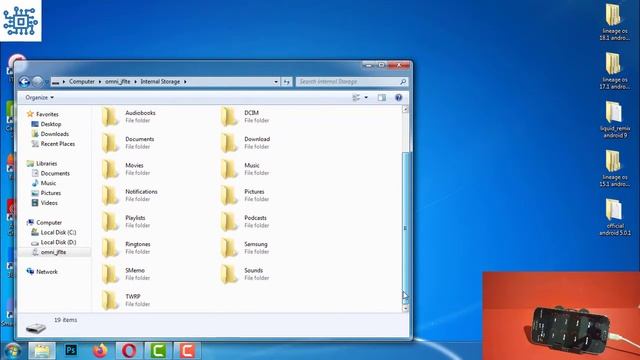Click the search magnifier icon
The width and height of the screenshot is (640, 360).
[403, 82]
